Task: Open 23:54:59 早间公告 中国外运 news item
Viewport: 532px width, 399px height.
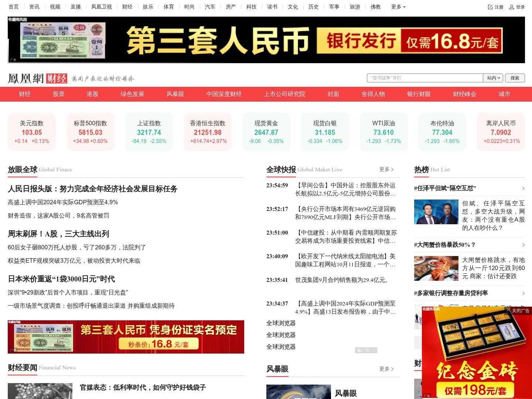Action: pos(345,189)
